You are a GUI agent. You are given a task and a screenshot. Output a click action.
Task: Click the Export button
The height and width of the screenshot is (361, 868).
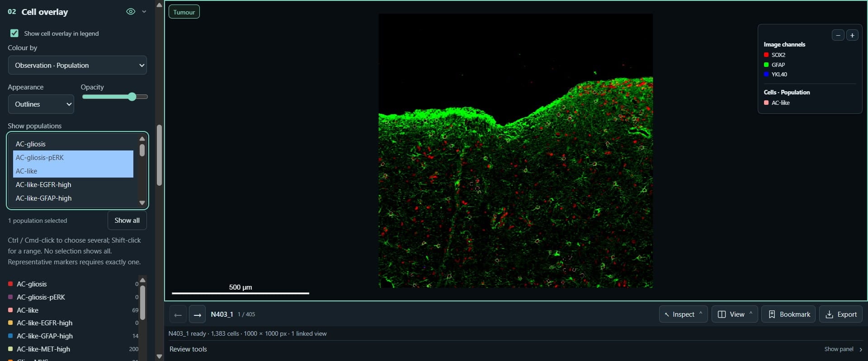841,314
